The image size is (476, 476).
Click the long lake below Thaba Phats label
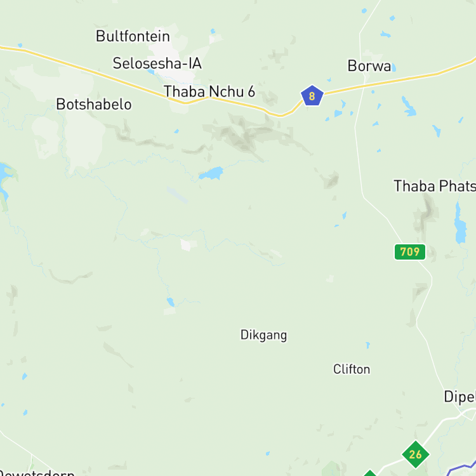pos(460,223)
